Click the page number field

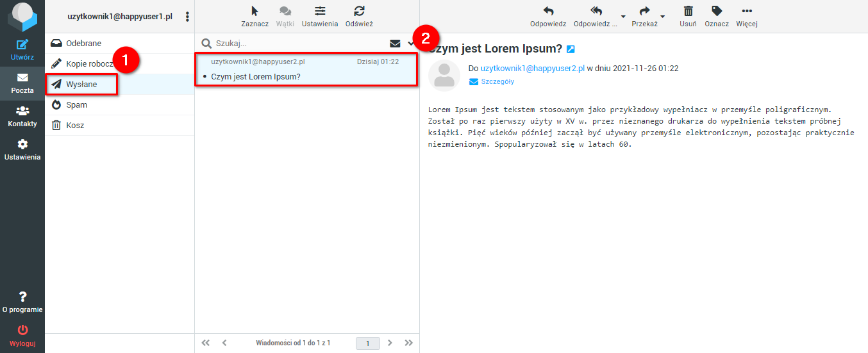368,343
